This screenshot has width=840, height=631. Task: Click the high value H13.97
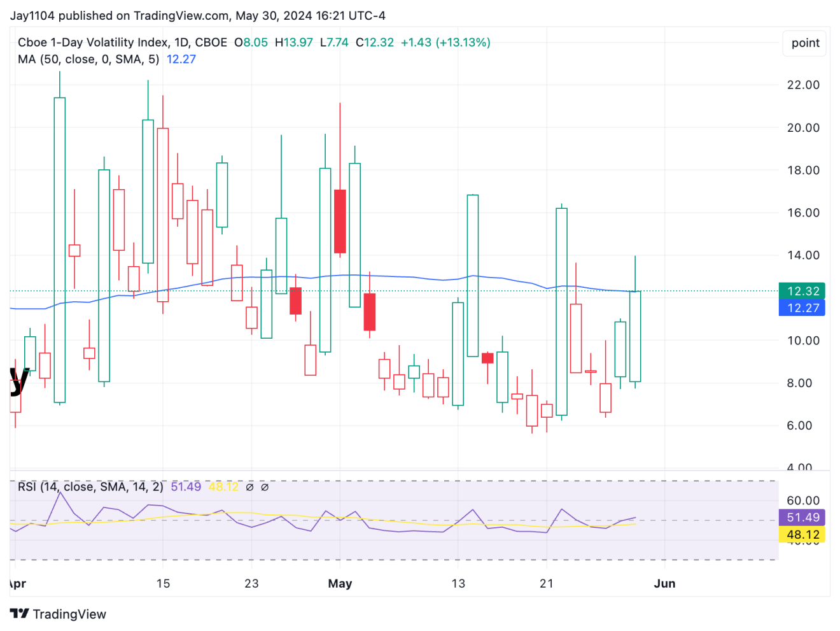293,43
